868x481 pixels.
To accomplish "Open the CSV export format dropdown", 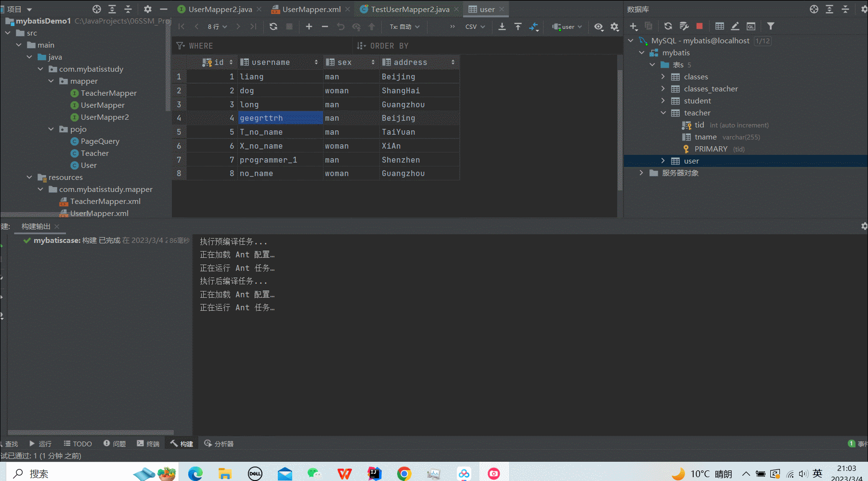I will pyautogui.click(x=475, y=26).
